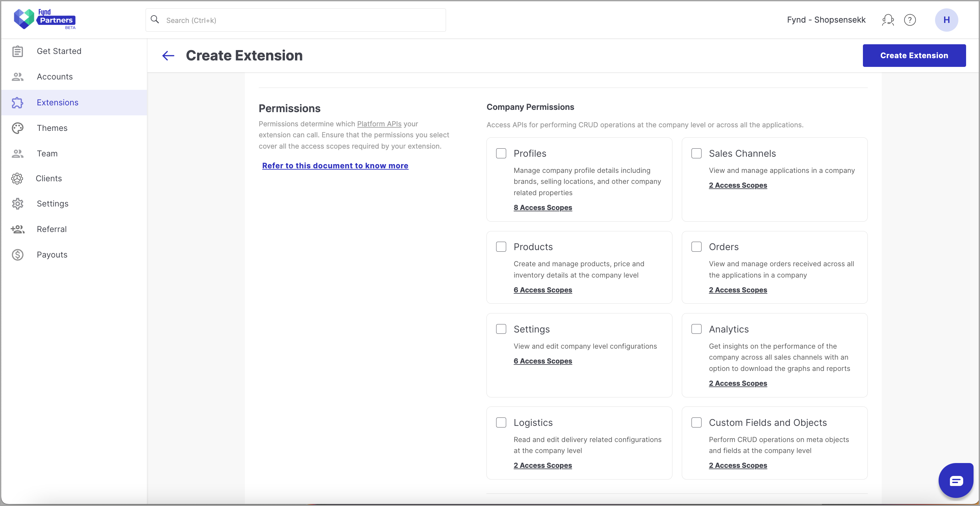Click the Themes palette icon
The height and width of the screenshot is (506, 980).
tap(17, 128)
